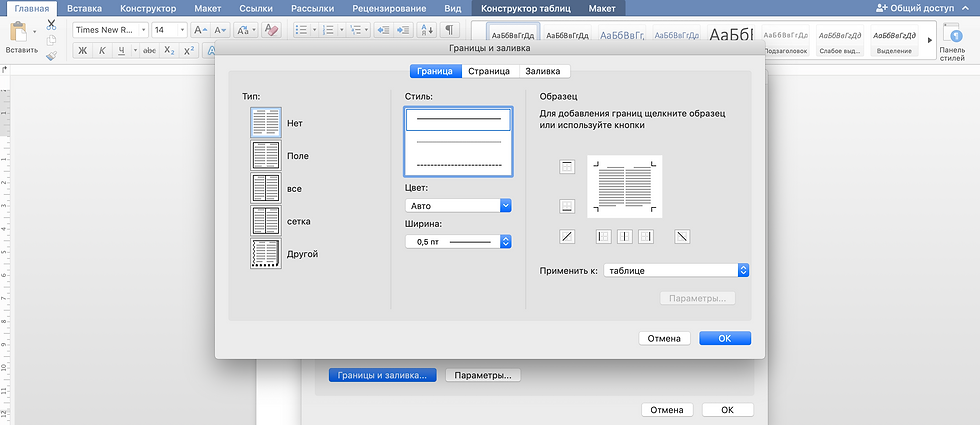Screen dimensions: 980x425
Task: Toggle right border button in preview
Action: 646,236
